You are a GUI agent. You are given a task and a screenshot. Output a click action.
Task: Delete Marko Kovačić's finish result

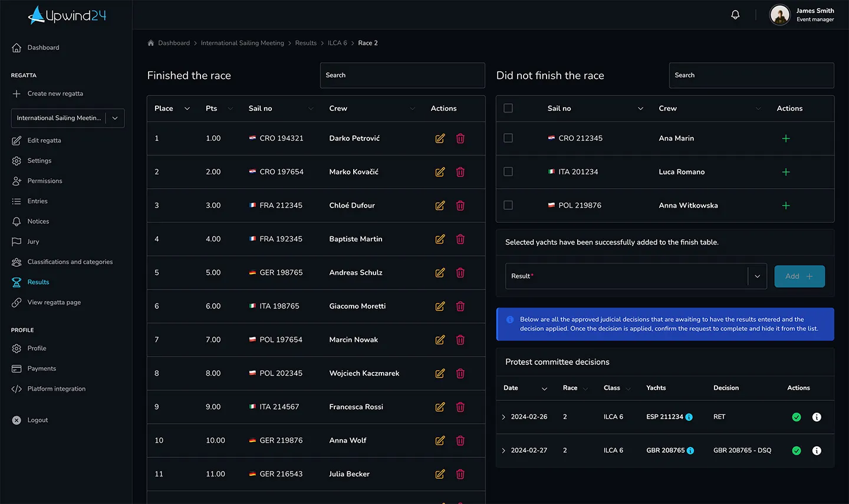(460, 172)
